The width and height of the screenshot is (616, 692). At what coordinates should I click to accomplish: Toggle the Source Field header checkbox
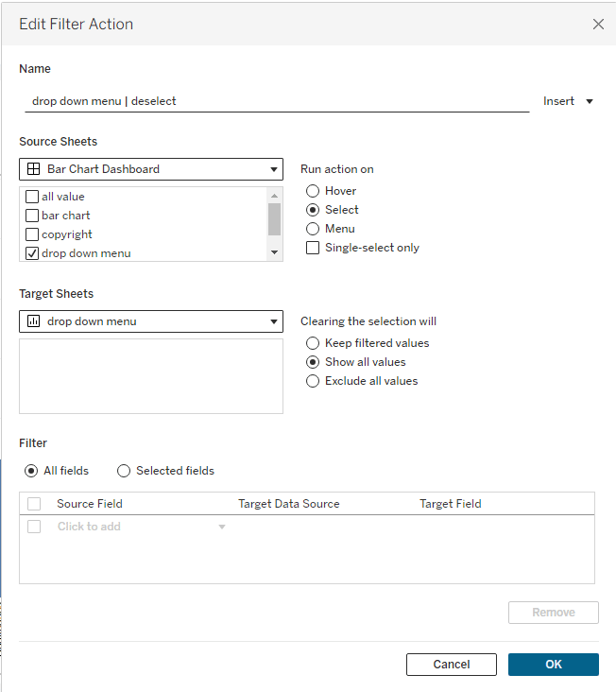tap(34, 504)
